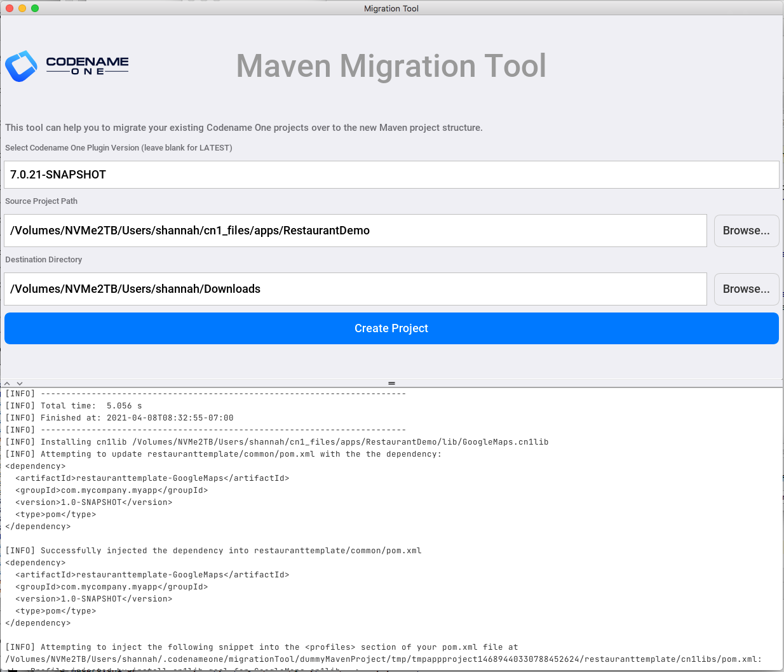Click the 'Select Codename One Plugin Version' label
Screen dimensions: 784x672
point(119,148)
